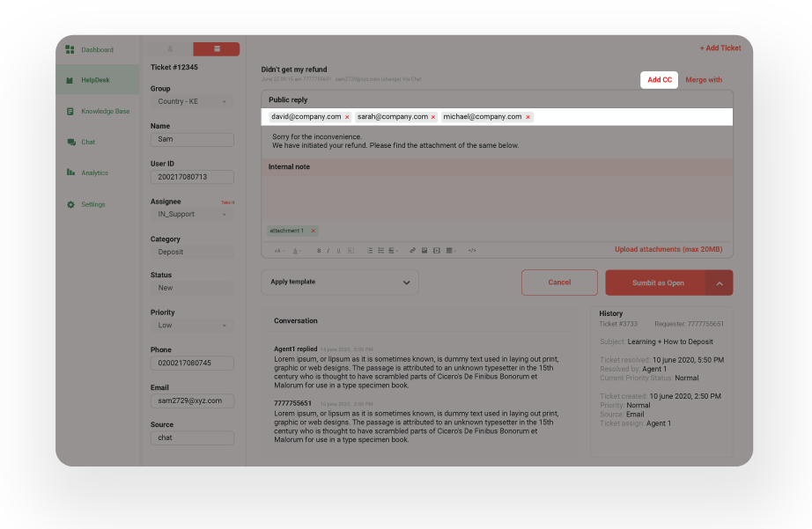The width and height of the screenshot is (812, 529).
Task: Click the bold formatting icon
Action: 319,251
